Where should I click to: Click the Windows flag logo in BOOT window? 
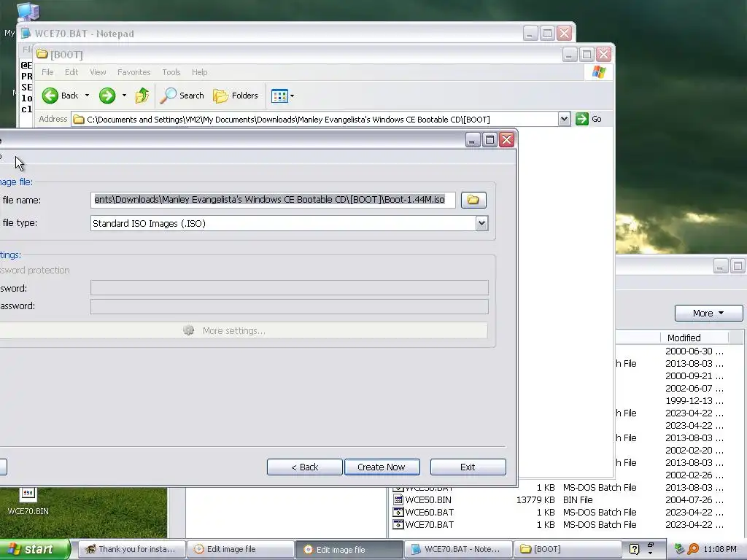tap(599, 72)
